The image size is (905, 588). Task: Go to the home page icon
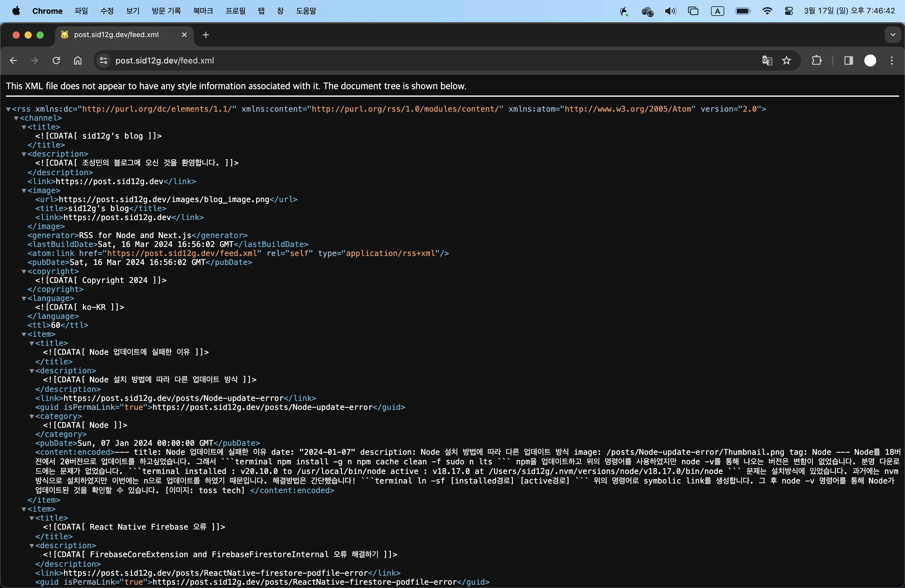pos(78,60)
